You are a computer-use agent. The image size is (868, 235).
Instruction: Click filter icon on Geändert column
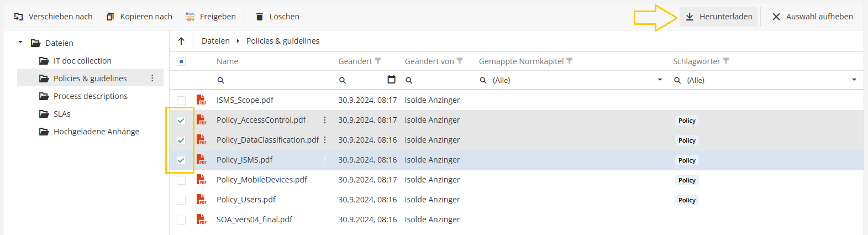[378, 61]
